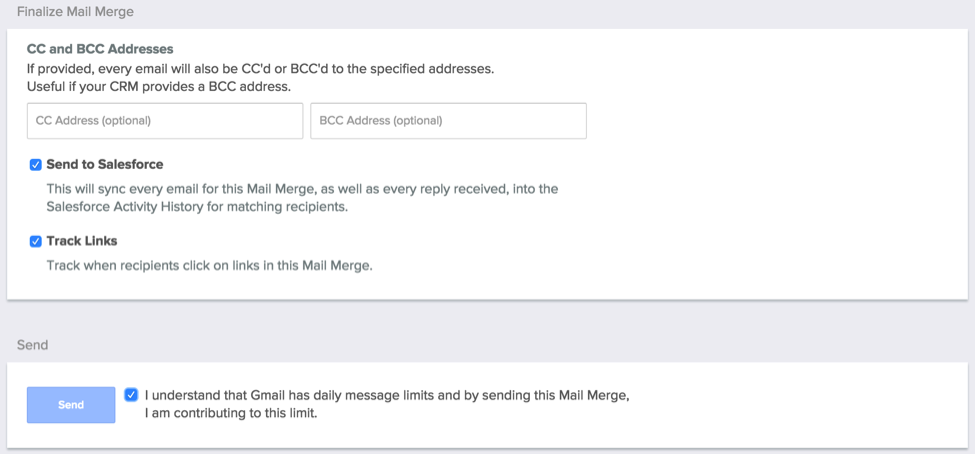
Task: Click the CC Address input field
Action: pyautogui.click(x=165, y=121)
